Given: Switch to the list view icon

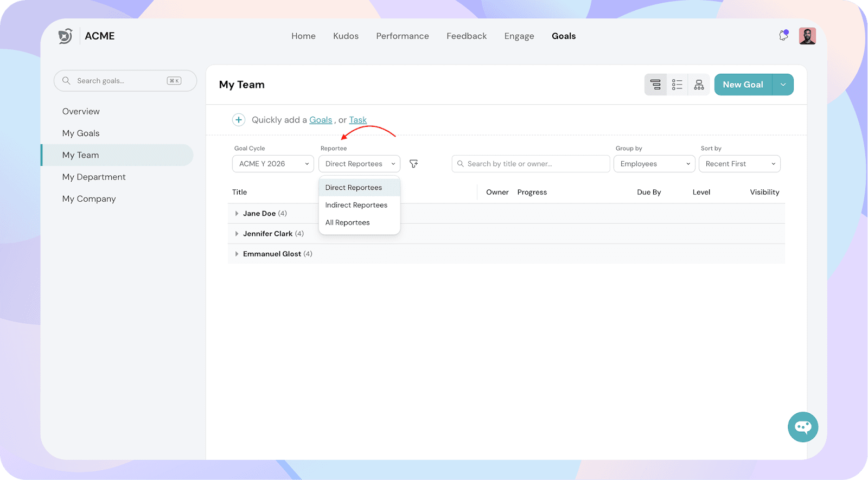Looking at the screenshot, I should pyautogui.click(x=677, y=85).
